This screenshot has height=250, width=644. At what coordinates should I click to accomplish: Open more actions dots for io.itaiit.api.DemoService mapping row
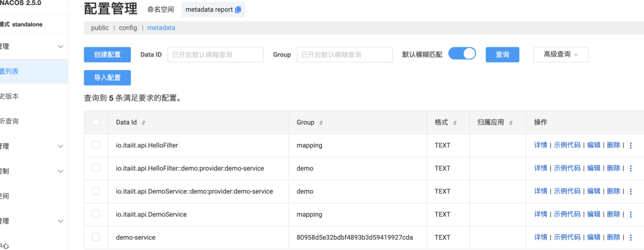[631, 214]
